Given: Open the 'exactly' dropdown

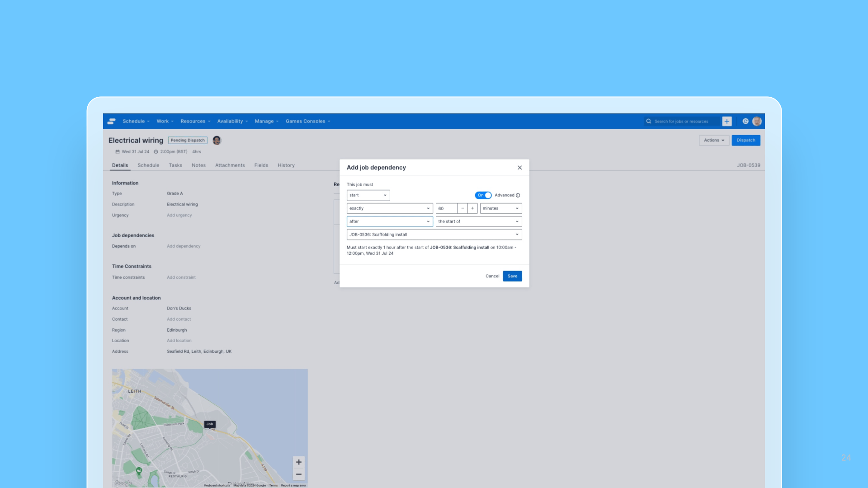Looking at the screenshot, I should coord(390,208).
